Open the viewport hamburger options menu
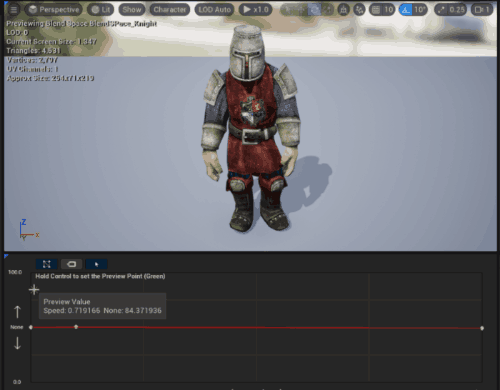Screen dimensions: 500x390 tap(14, 10)
